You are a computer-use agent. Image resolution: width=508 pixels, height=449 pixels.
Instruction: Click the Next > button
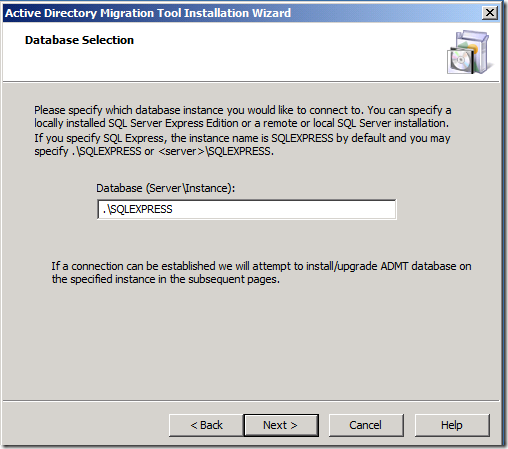[281, 425]
